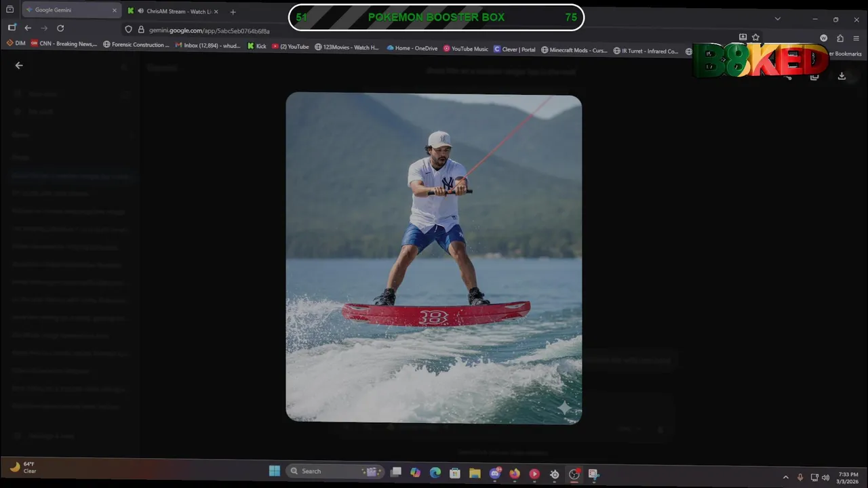Show hidden system tray icons

point(786,477)
